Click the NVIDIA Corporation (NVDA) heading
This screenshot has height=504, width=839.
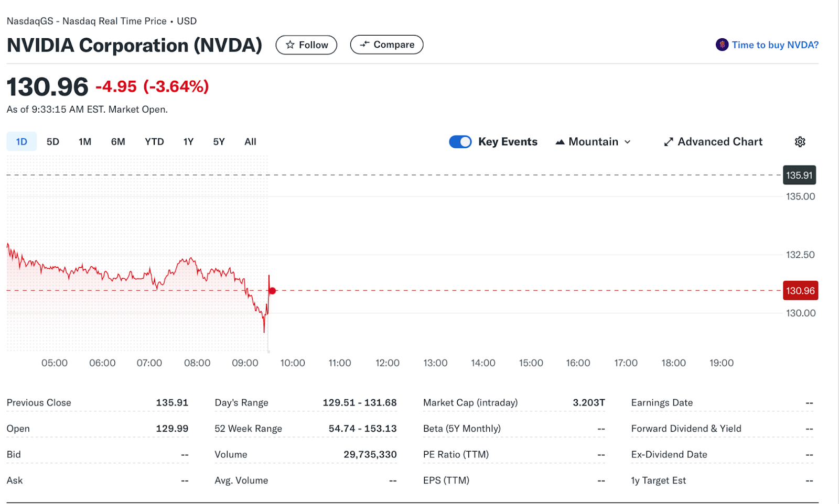[x=134, y=46]
